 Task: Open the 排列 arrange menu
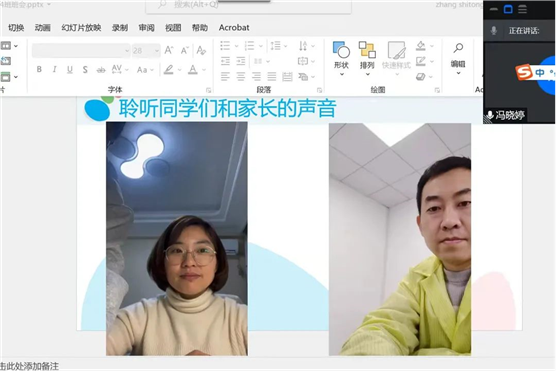(x=367, y=58)
